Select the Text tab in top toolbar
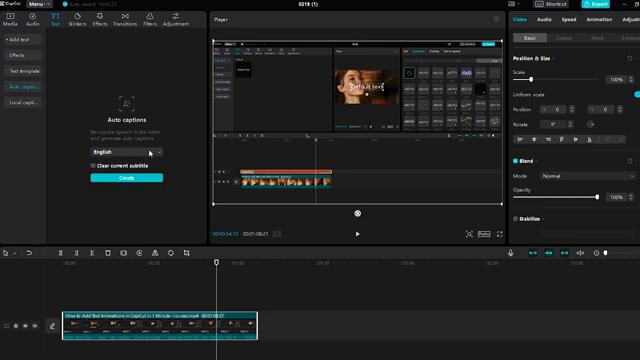The height and width of the screenshot is (360, 640). pos(55,19)
